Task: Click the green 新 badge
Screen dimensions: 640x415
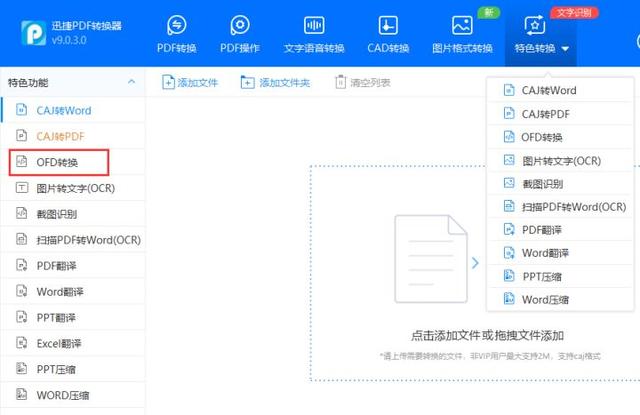Action: pos(489,13)
